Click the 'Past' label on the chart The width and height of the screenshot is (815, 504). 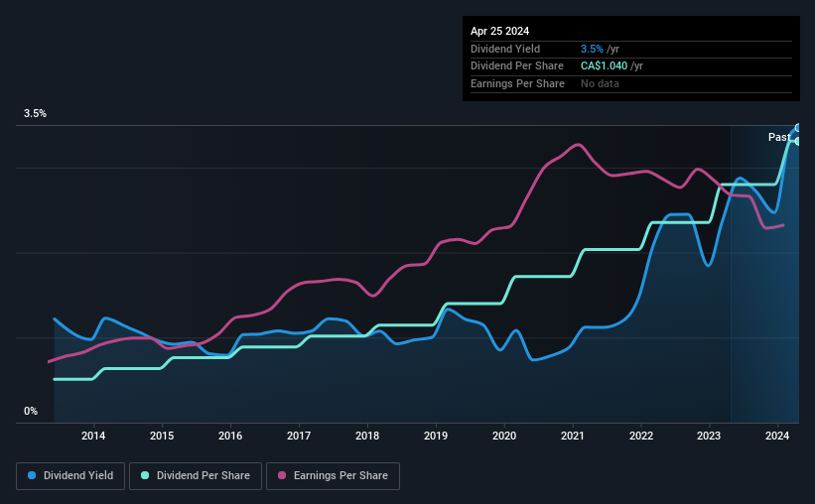coord(779,137)
